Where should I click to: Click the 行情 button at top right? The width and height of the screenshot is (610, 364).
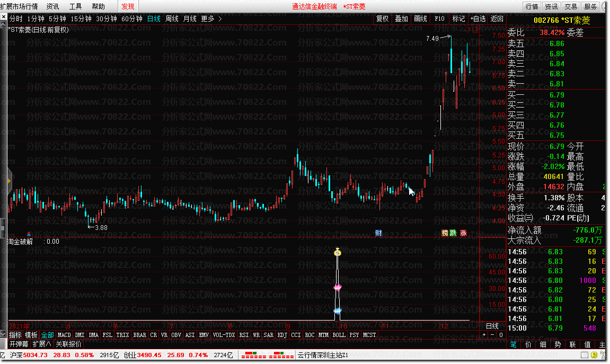[532, 6]
